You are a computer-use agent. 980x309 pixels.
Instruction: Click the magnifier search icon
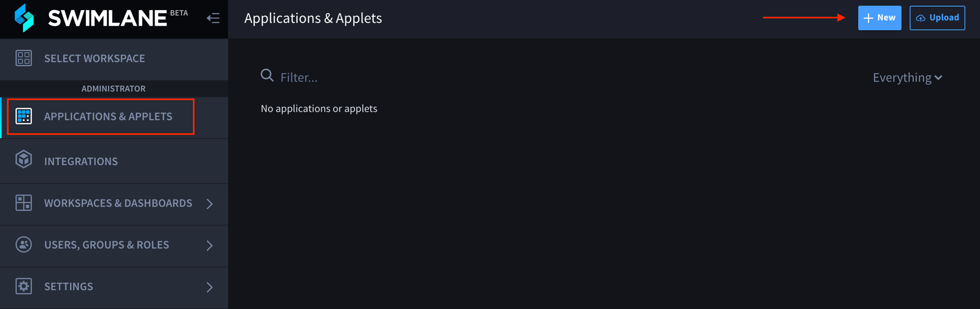[x=267, y=76]
